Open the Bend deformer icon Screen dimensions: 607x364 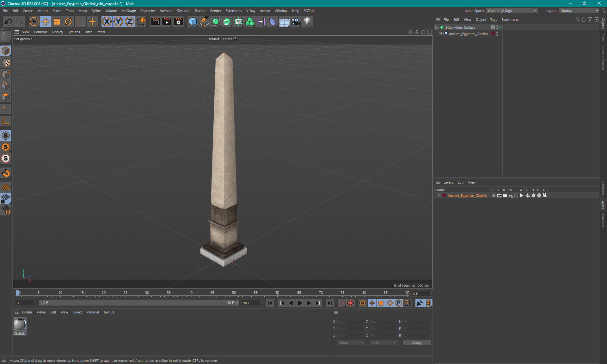point(273,21)
